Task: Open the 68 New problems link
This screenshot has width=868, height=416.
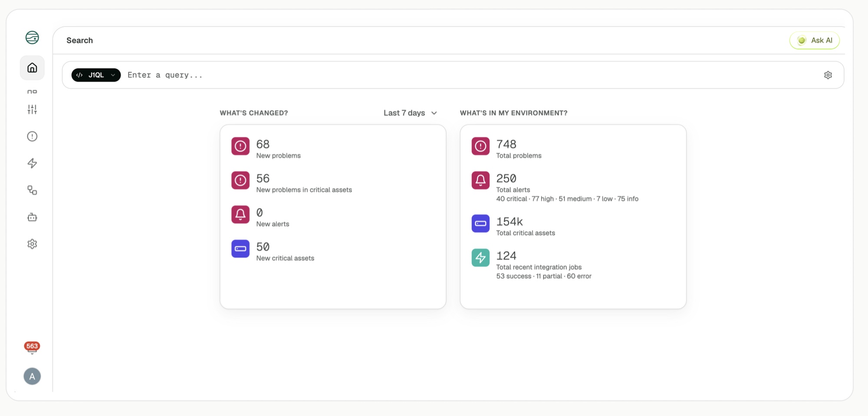Action: coord(278,149)
